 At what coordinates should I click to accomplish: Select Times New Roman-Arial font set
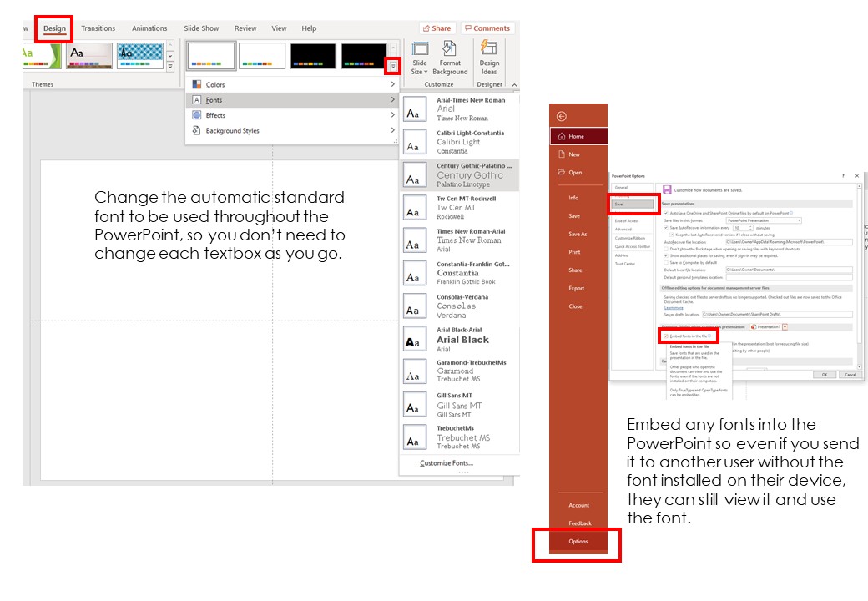click(x=460, y=240)
